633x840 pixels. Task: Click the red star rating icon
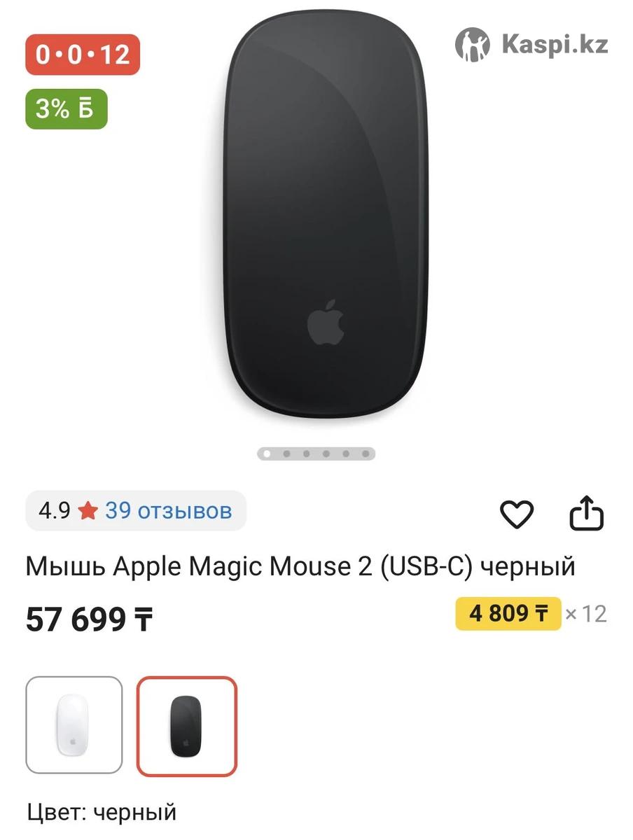88,512
